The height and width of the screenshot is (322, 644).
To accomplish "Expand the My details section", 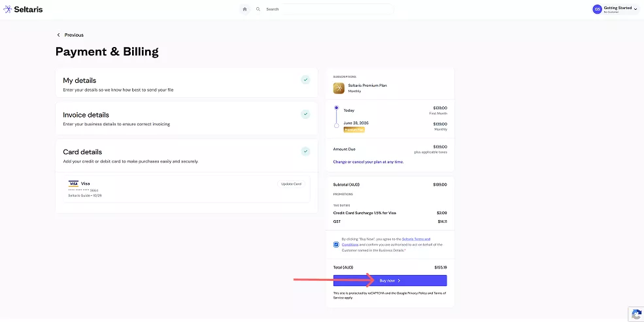I will tap(186, 83).
